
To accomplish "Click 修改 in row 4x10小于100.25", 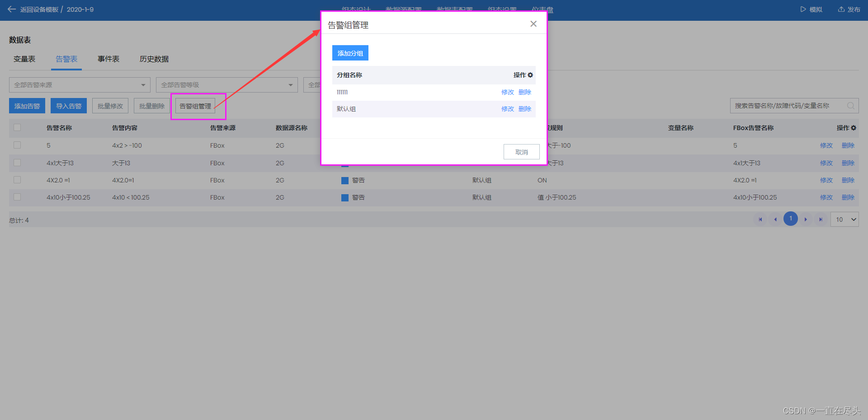I will [x=826, y=197].
